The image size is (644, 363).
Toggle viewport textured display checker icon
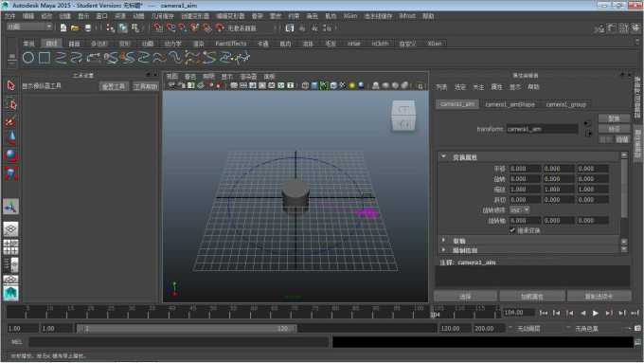click(x=343, y=85)
